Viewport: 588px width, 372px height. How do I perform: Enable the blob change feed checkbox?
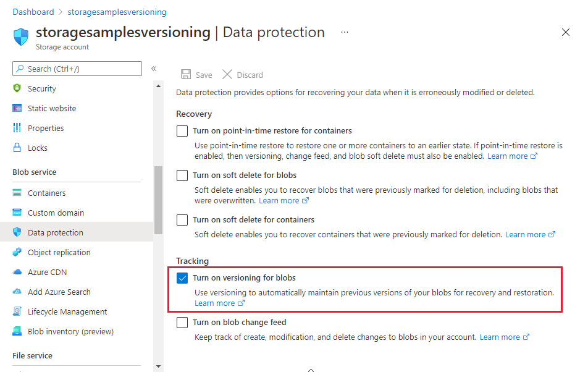point(182,323)
